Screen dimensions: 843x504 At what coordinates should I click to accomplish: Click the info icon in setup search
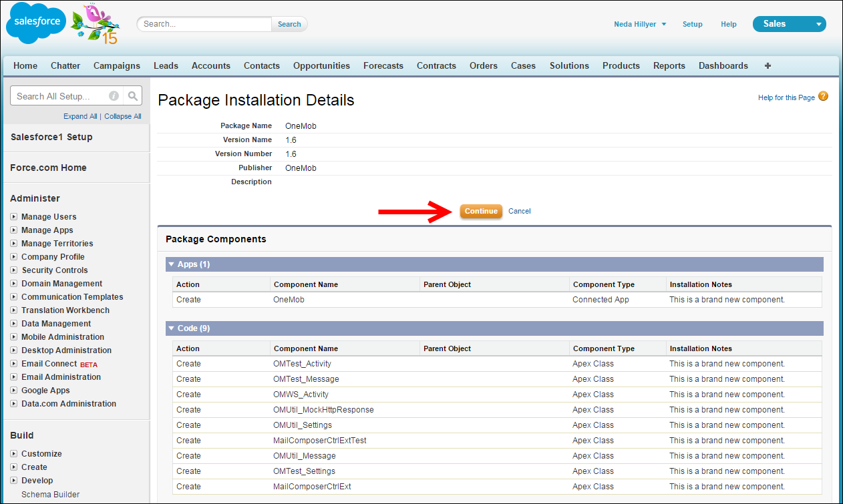114,96
